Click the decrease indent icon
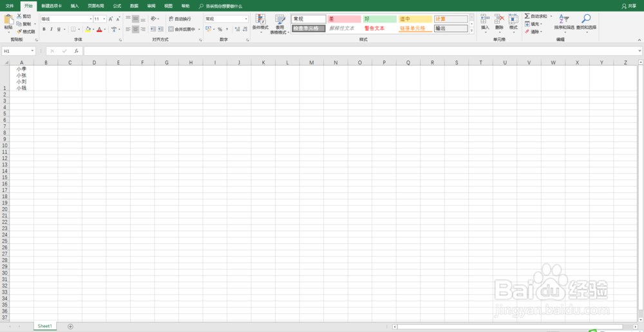Viewport: 644px width, 332px height. 153,29
